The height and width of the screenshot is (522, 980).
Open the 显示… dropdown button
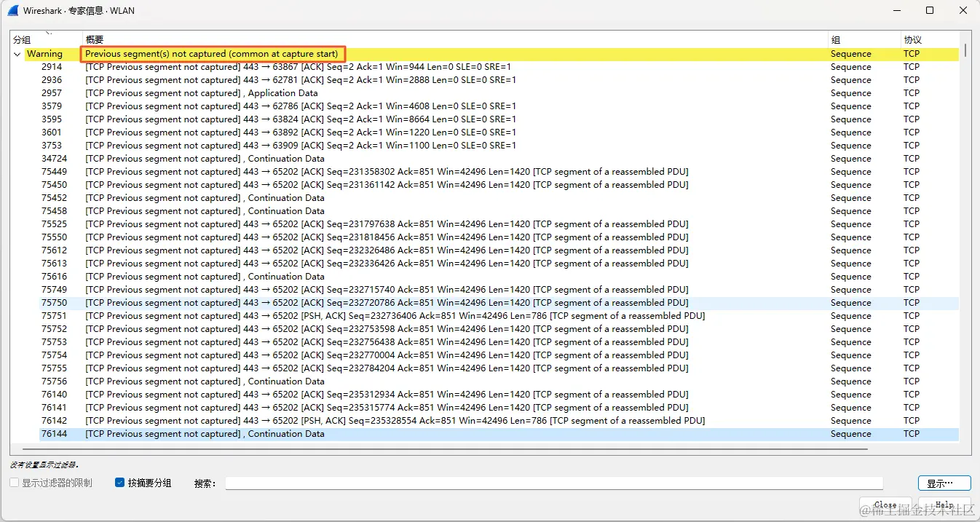coord(944,483)
